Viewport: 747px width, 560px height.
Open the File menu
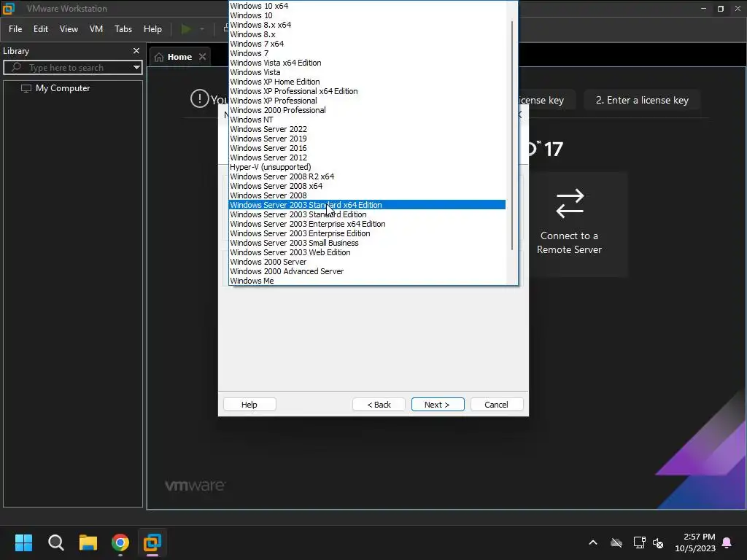tap(15, 29)
